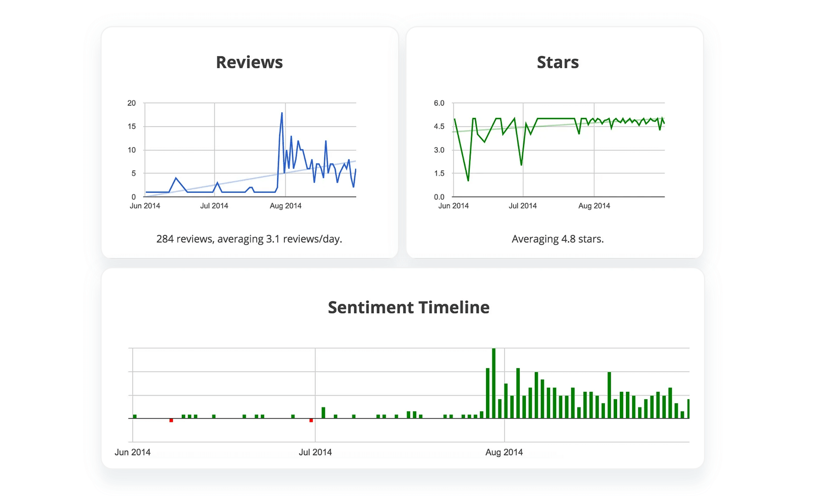Click the 'Jun 2014' label on Sentiment Timeline axis
This screenshot has height=504, width=813.
pos(133,452)
